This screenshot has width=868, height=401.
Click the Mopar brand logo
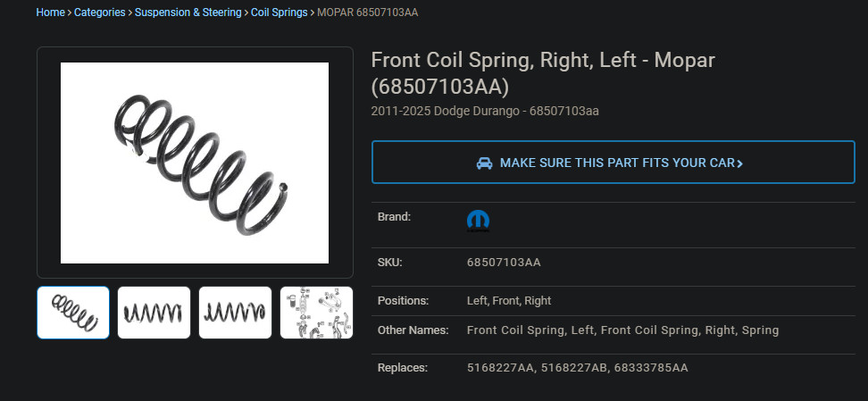click(x=478, y=221)
